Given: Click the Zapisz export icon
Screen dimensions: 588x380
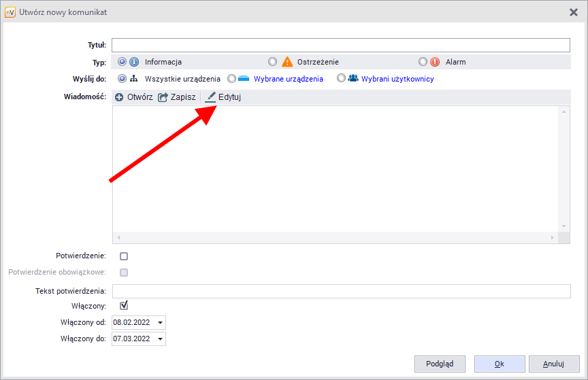Looking at the screenshot, I should click(x=163, y=97).
